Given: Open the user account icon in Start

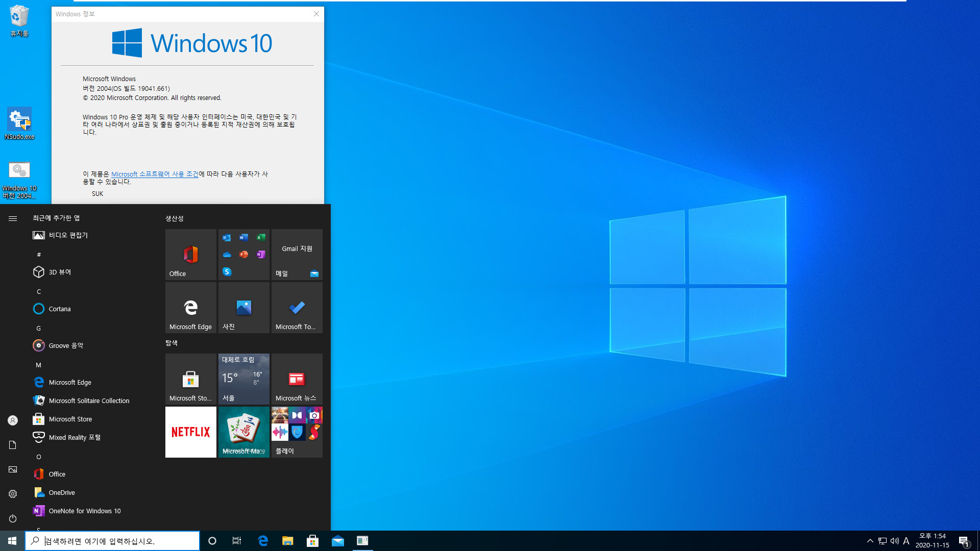Looking at the screenshot, I should pos(13,420).
